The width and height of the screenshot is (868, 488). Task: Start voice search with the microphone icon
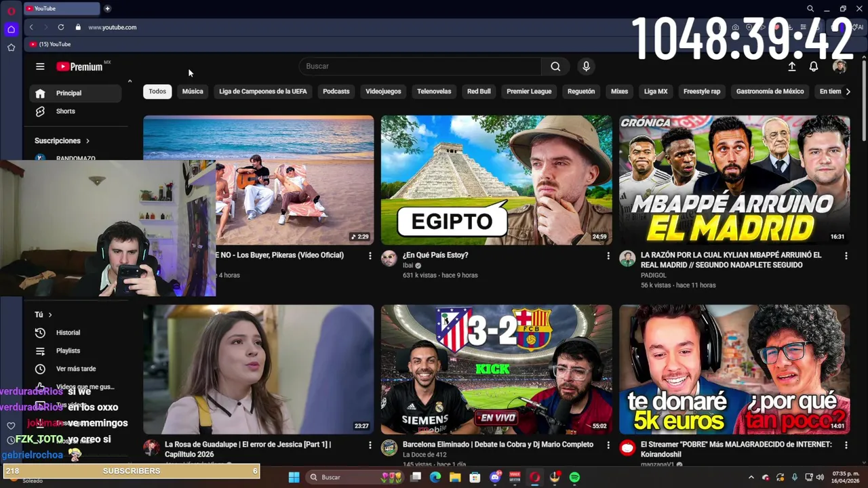tap(586, 66)
